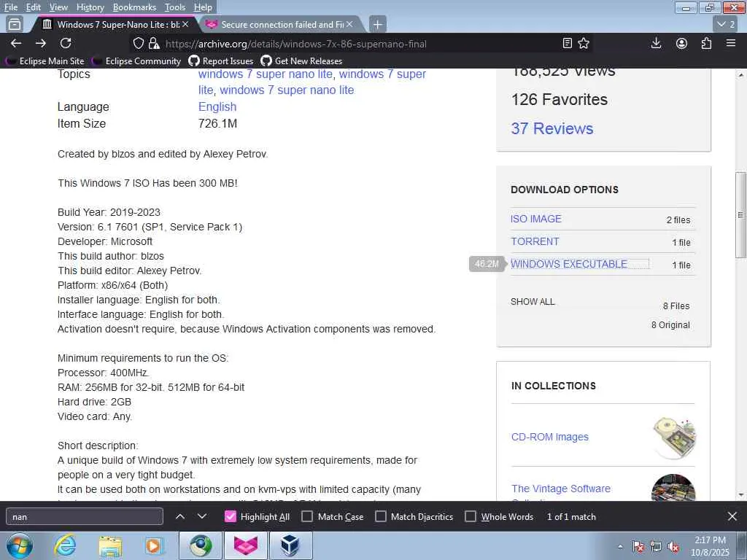Viewport: 747px width, 560px height.
Task: Open the pink fox browser taskbar icon
Action: pos(245,545)
